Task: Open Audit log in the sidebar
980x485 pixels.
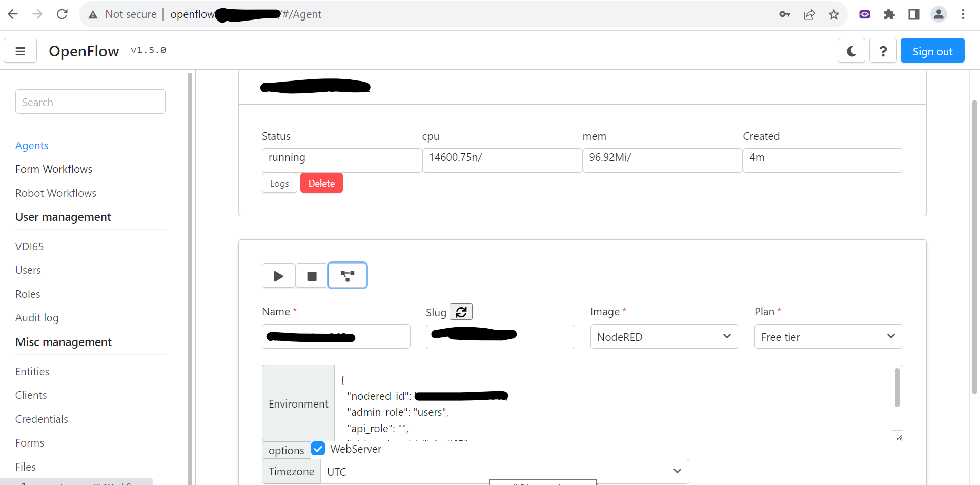Action: click(x=37, y=318)
